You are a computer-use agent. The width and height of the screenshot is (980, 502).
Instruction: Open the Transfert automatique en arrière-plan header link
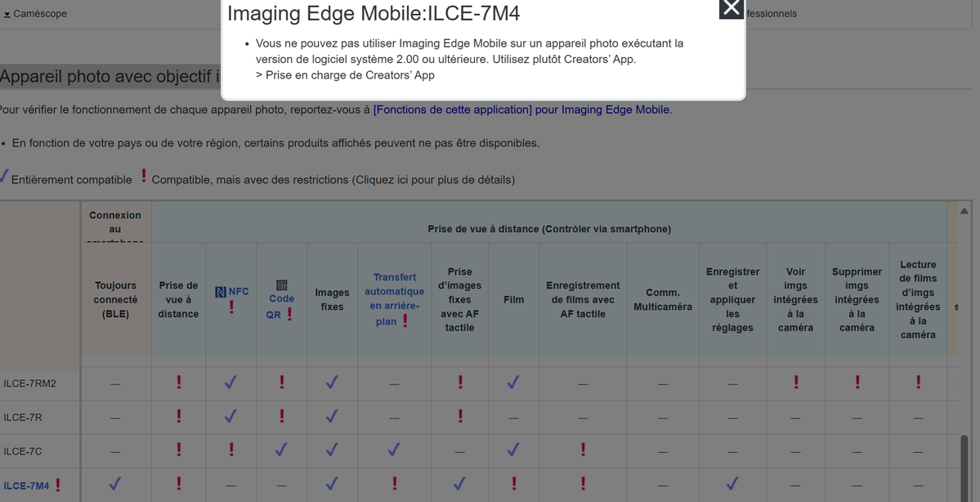coord(394,292)
